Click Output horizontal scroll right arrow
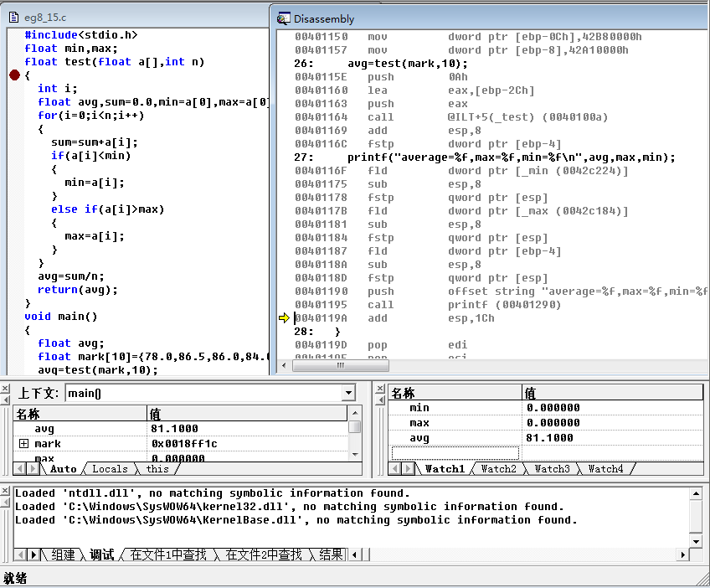 tap(683, 554)
